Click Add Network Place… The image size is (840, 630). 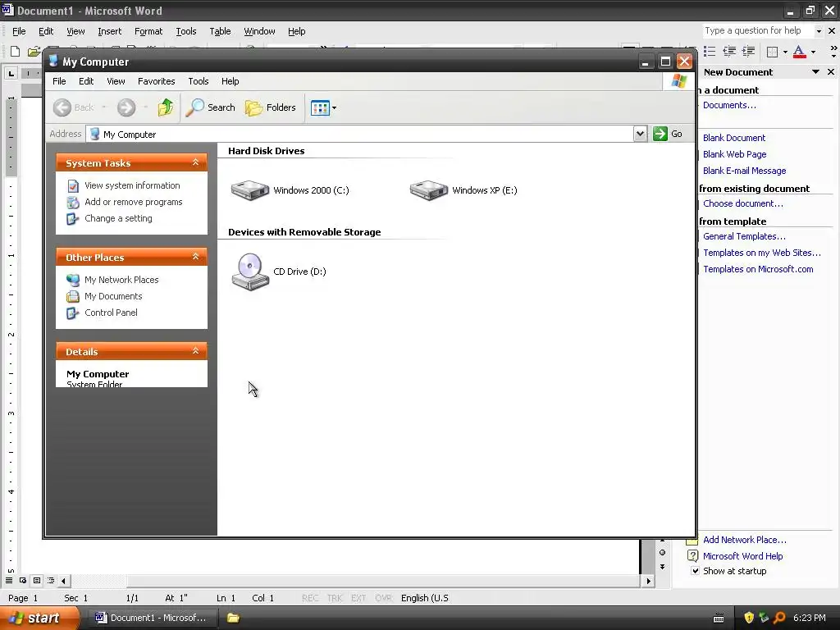(745, 540)
